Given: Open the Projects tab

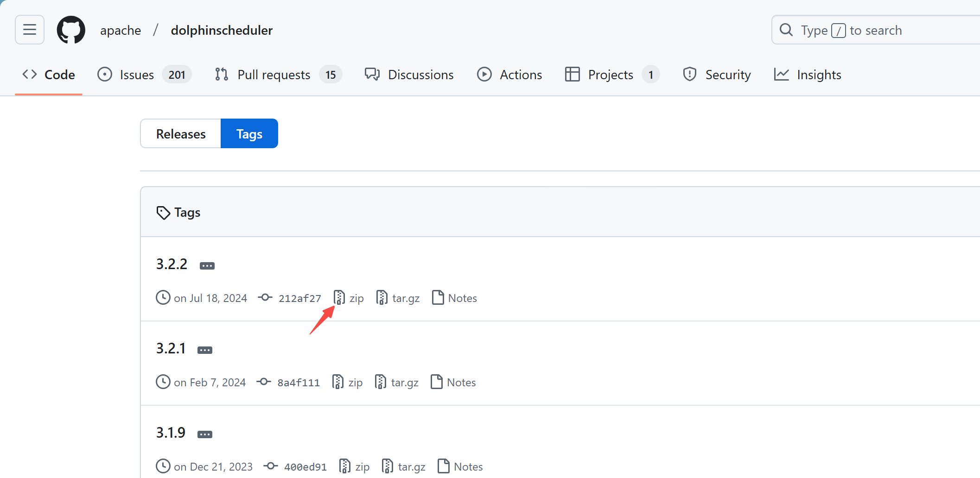Looking at the screenshot, I should [612, 75].
